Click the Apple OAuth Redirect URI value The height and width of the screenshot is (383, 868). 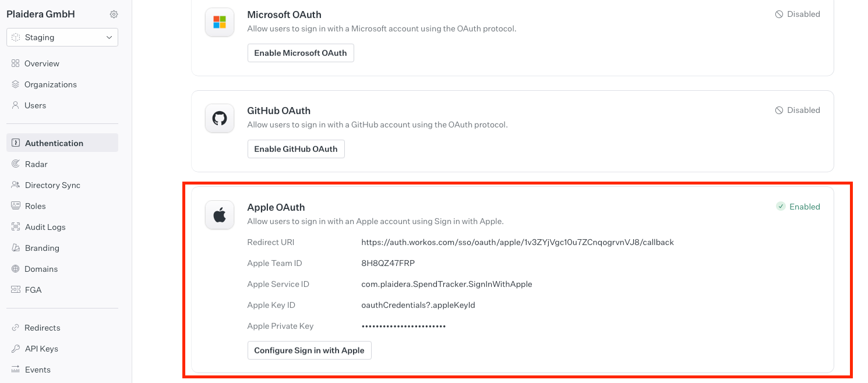pyautogui.click(x=517, y=242)
